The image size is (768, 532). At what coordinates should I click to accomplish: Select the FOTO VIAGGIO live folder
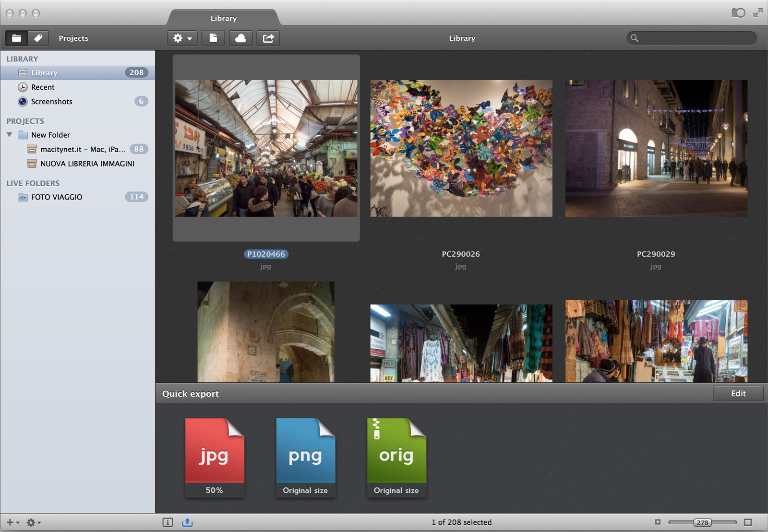(57, 197)
